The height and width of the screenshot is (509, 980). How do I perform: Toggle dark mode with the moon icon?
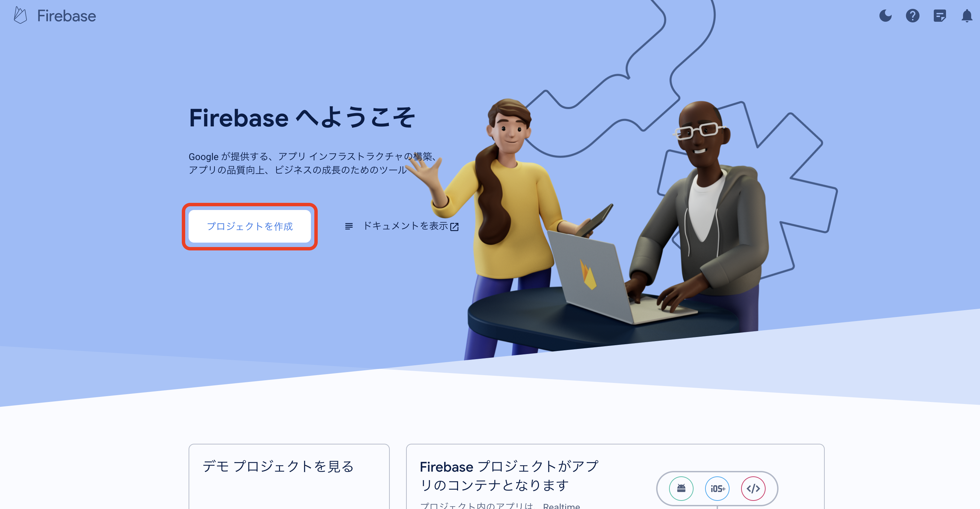pyautogui.click(x=885, y=16)
